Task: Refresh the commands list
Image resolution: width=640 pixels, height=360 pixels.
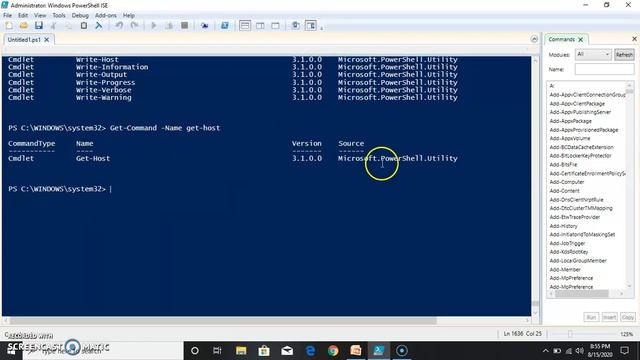Action: click(624, 55)
